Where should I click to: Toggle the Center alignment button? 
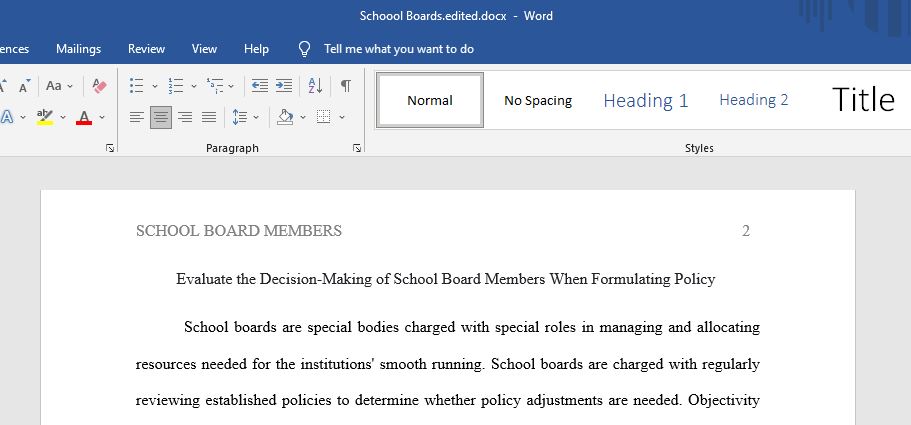pos(161,117)
